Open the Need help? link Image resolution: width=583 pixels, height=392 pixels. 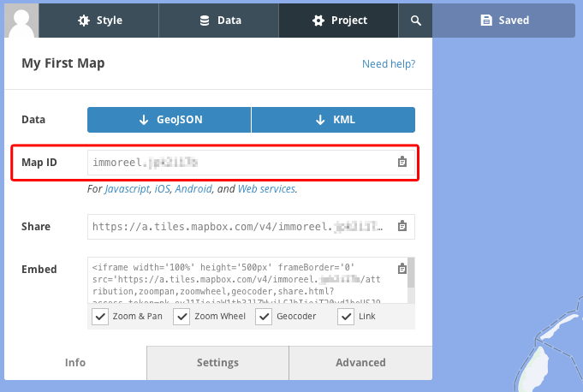point(389,64)
